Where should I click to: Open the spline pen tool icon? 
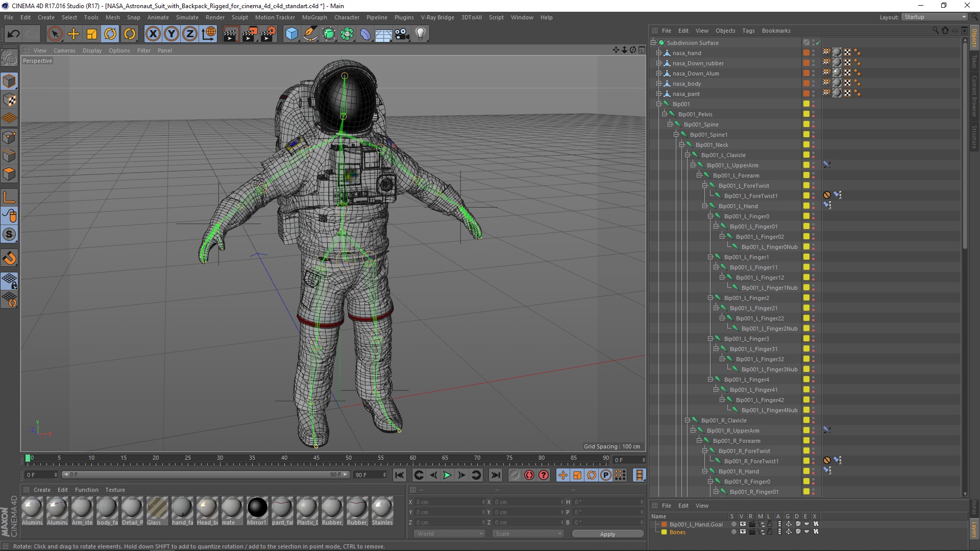[310, 34]
